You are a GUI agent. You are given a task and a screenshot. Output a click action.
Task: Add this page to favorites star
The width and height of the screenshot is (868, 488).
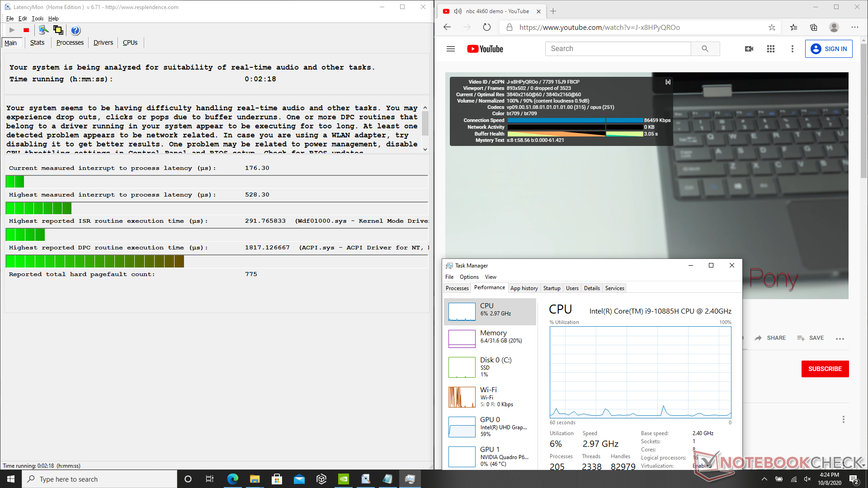click(772, 27)
